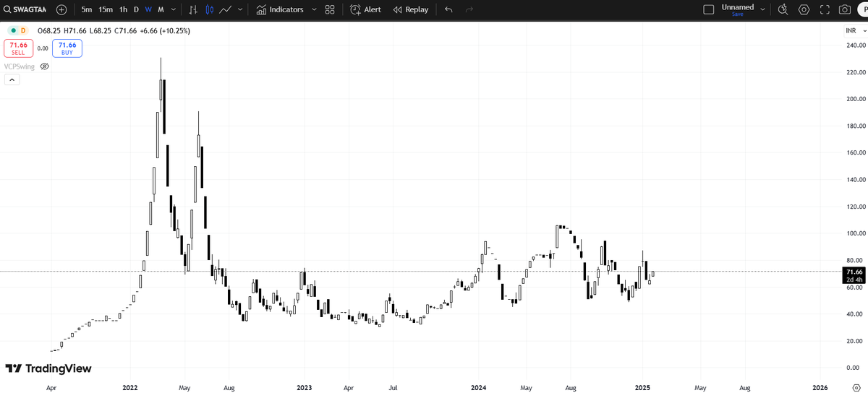Open the layout setup square icon
868x393 pixels.
pyautogui.click(x=708, y=9)
